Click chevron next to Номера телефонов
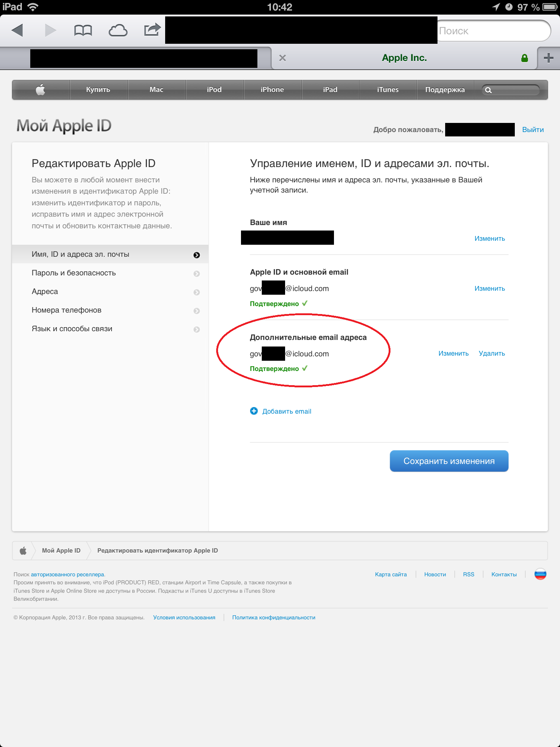The height and width of the screenshot is (747, 560). coord(197,311)
